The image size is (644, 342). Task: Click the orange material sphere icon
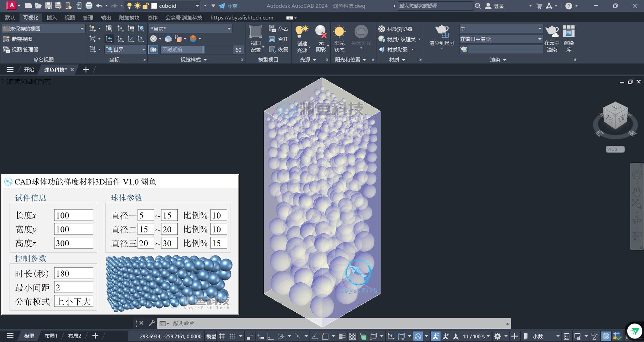193,39
